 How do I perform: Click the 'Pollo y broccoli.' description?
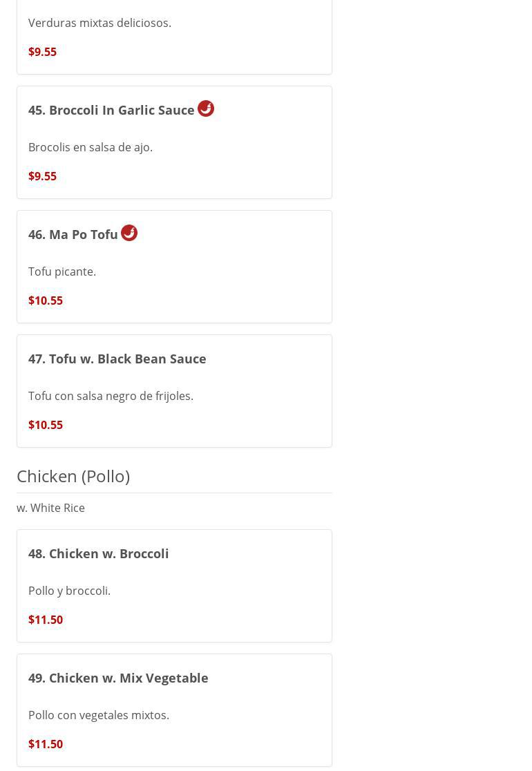click(x=69, y=591)
